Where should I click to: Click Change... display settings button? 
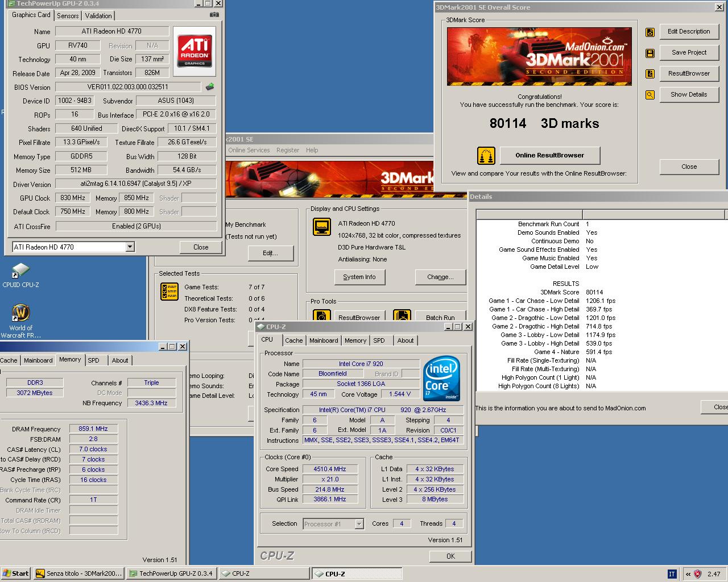440,277
